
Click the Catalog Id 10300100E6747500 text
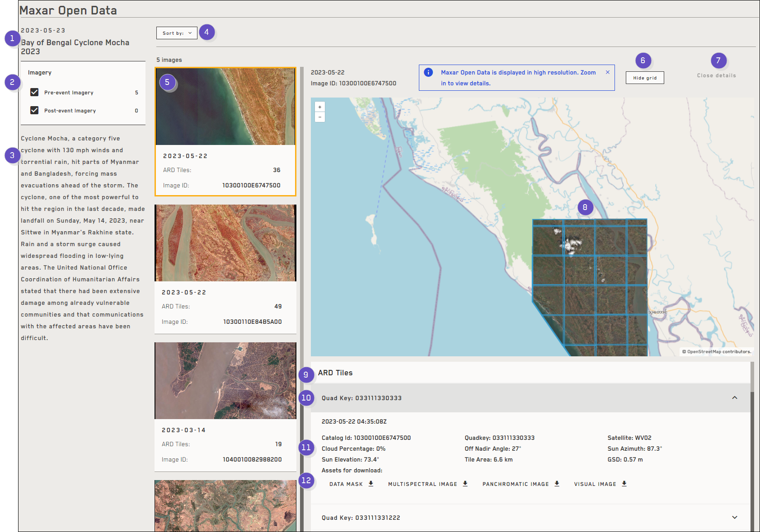tap(366, 438)
